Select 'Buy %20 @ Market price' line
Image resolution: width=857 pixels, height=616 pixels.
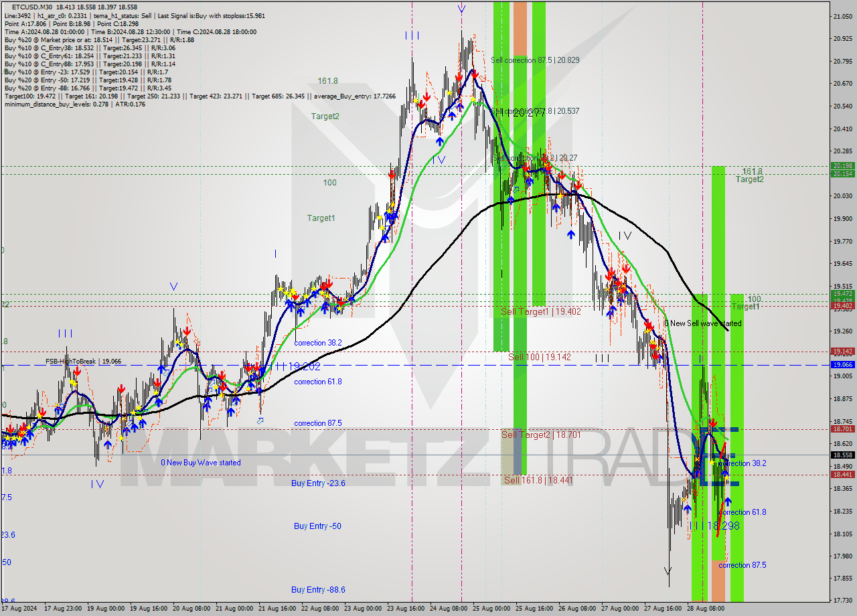[98, 40]
